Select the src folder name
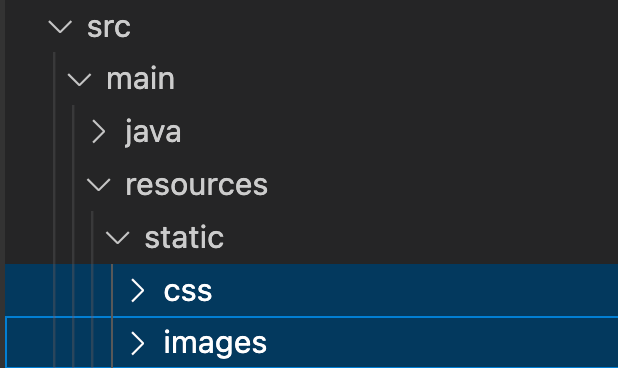This screenshot has height=368, width=618. click(x=109, y=28)
